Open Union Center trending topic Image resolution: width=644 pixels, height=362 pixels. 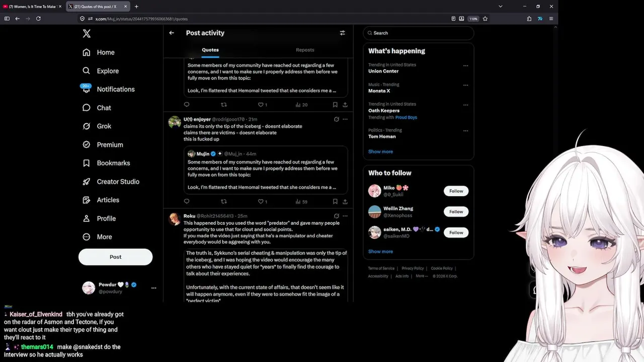[x=383, y=71]
